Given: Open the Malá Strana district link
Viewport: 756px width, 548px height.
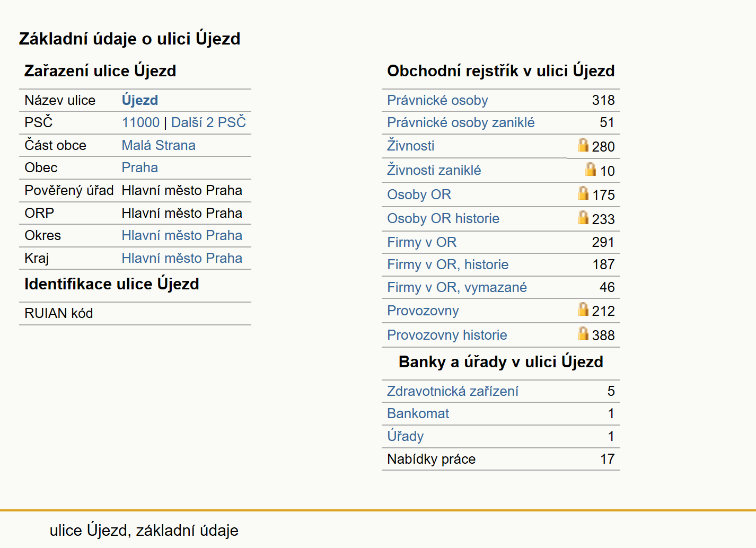Looking at the screenshot, I should (x=159, y=145).
